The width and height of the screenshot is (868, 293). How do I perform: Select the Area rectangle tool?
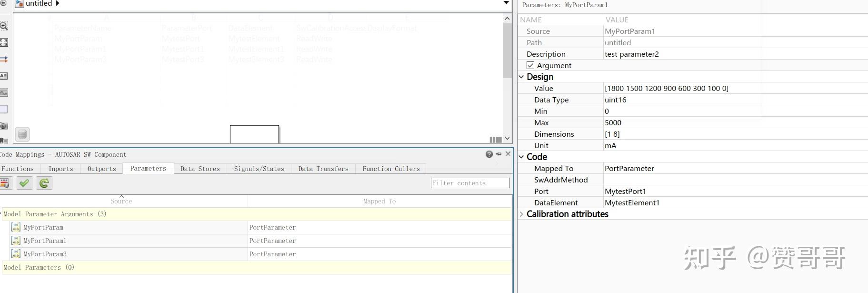pyautogui.click(x=4, y=109)
